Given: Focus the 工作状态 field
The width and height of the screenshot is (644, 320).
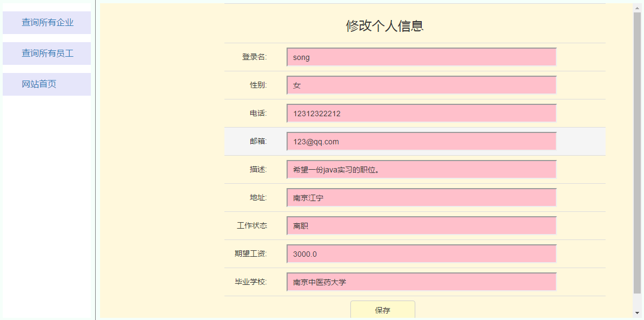Looking at the screenshot, I should coord(421,226).
